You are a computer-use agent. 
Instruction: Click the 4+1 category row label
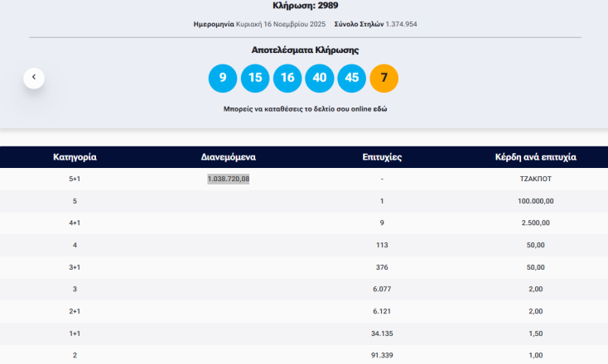tap(75, 223)
